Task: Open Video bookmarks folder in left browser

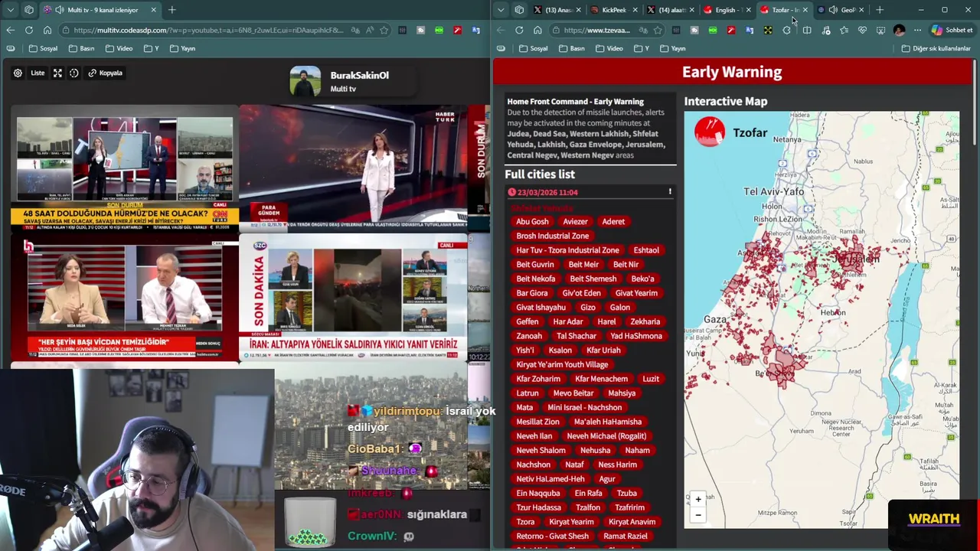Action: coord(119,48)
